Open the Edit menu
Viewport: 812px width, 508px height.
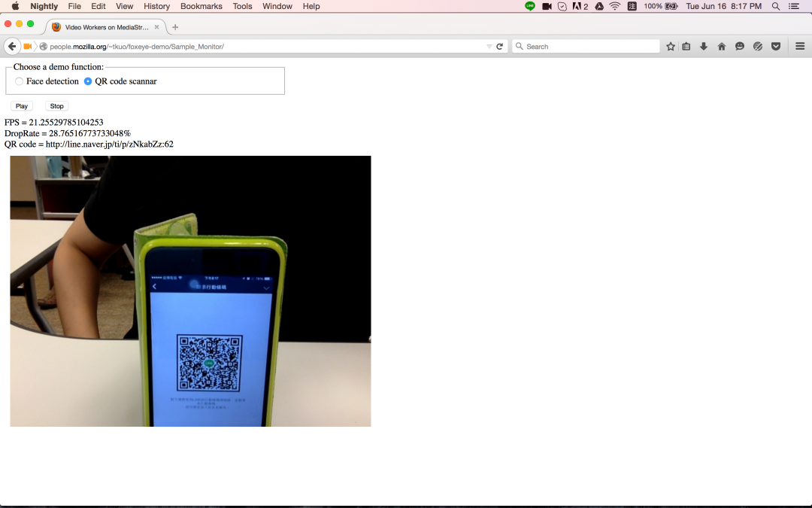coord(98,6)
